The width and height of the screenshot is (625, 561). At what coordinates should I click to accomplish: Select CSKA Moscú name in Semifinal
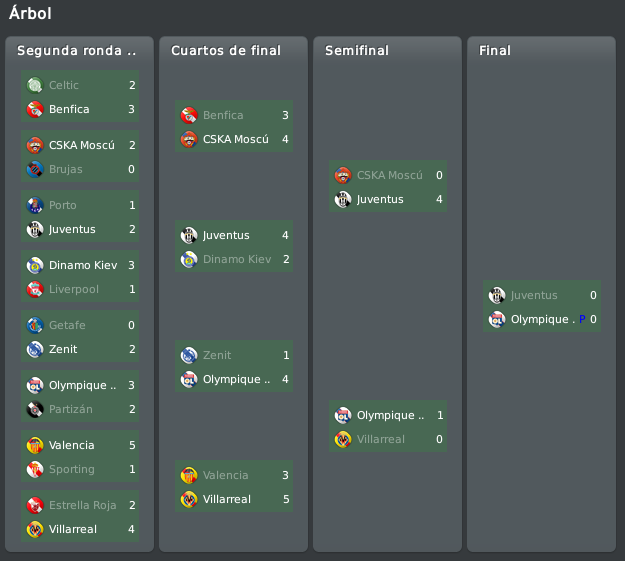[x=389, y=175]
